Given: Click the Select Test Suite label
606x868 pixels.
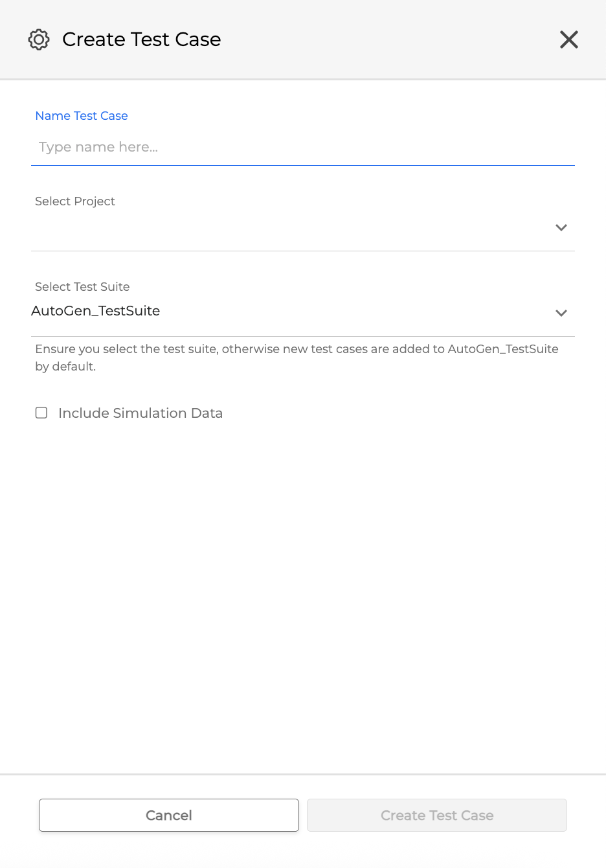Looking at the screenshot, I should pyautogui.click(x=82, y=287).
